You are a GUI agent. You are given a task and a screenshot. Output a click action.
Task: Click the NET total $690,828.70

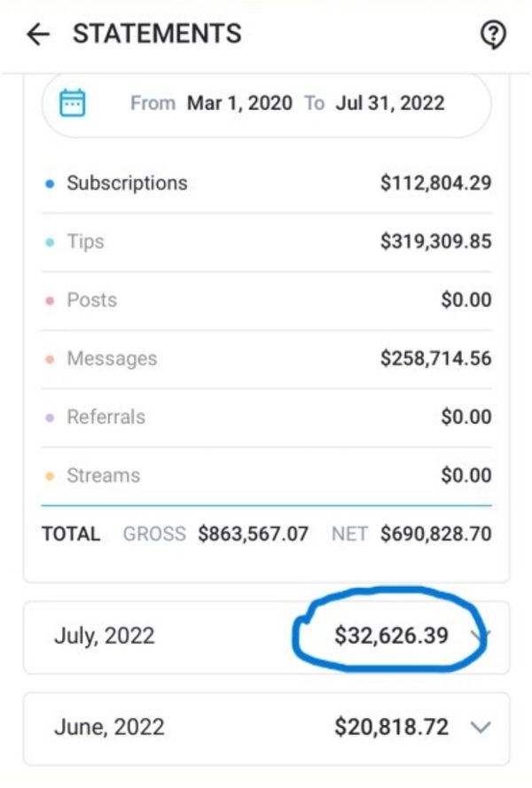point(436,534)
